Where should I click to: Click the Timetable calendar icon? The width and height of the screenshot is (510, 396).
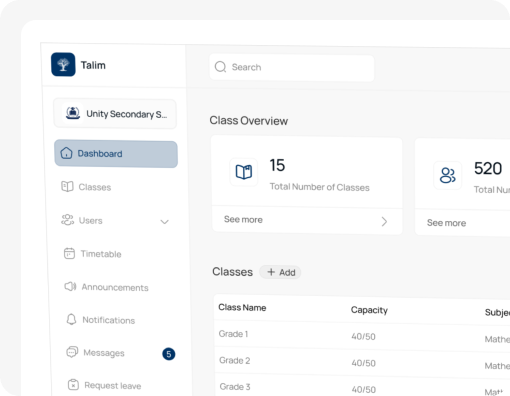pos(69,253)
